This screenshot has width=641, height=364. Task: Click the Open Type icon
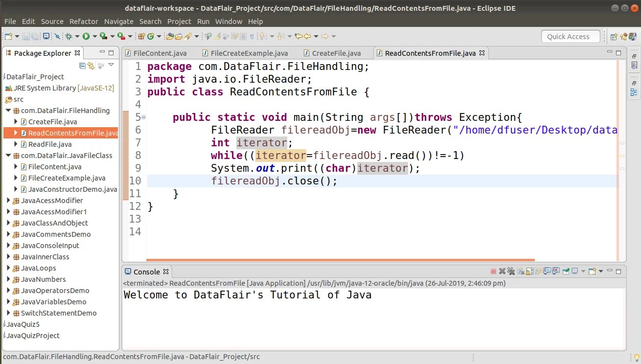pyautogui.click(x=170, y=36)
